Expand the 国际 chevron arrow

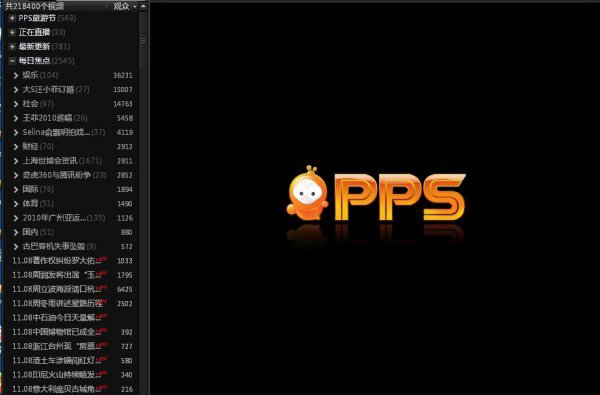(x=16, y=189)
